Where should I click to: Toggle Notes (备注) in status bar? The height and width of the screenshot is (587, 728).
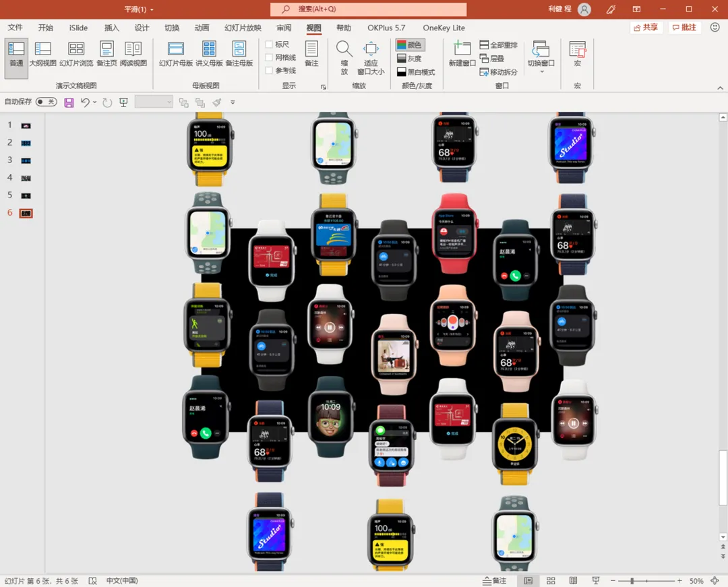tap(495, 580)
